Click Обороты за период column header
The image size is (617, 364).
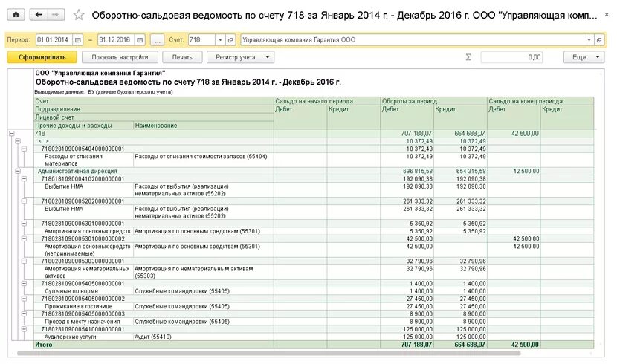tap(410, 101)
